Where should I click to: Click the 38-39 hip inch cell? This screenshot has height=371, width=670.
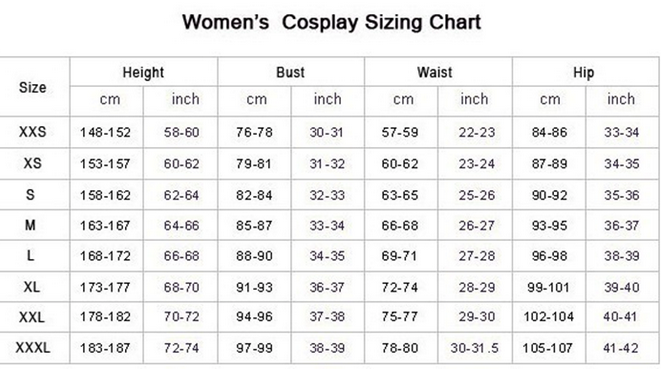click(x=621, y=256)
